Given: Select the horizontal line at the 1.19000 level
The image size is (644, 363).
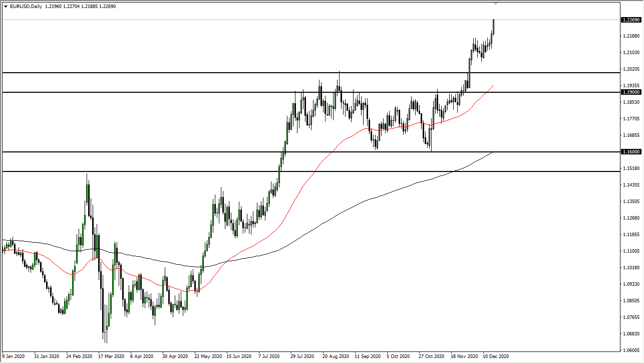Looking at the screenshot, I should point(200,92).
